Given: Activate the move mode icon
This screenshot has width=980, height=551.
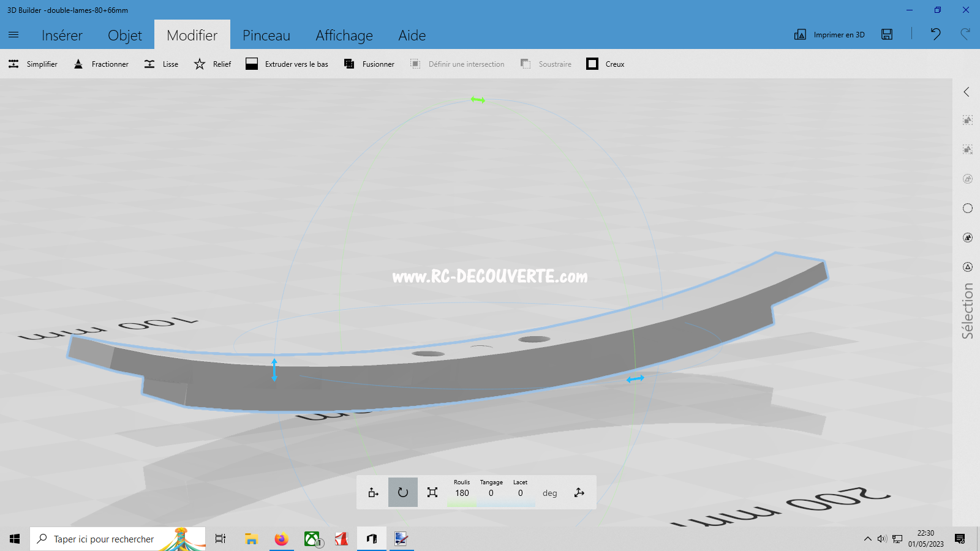Looking at the screenshot, I should pos(374,492).
